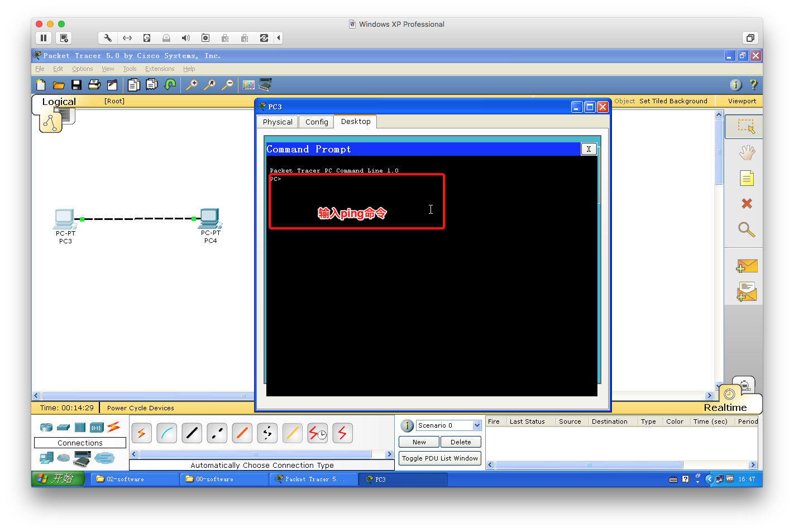Switch to the Logical workspace tab
The image size is (794, 532).
pos(59,102)
